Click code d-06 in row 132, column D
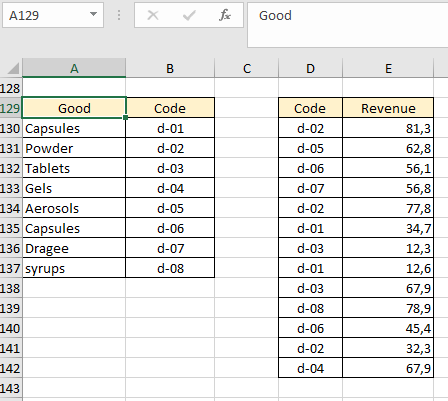This screenshot has height=401, width=448. click(x=310, y=168)
